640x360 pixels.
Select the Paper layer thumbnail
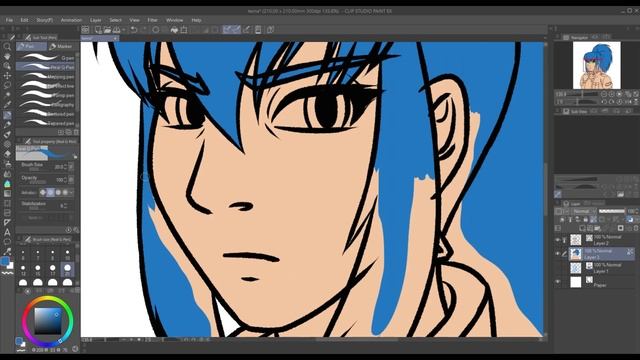576,282
